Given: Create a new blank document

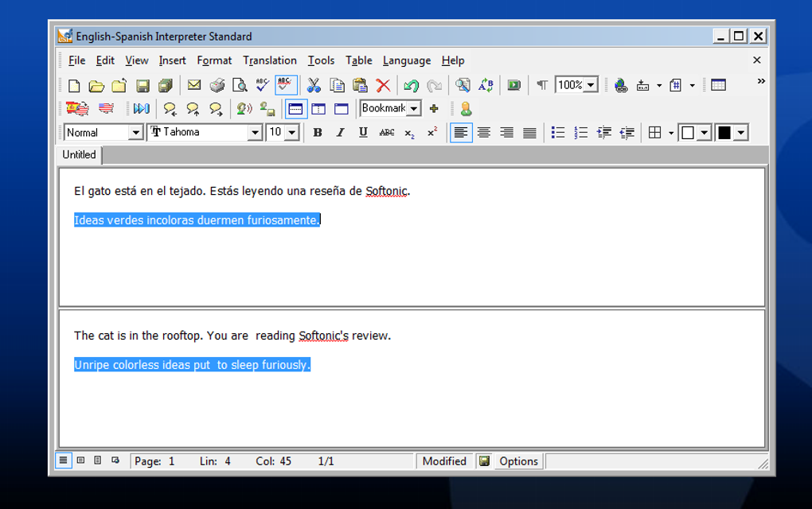Looking at the screenshot, I should [74, 85].
